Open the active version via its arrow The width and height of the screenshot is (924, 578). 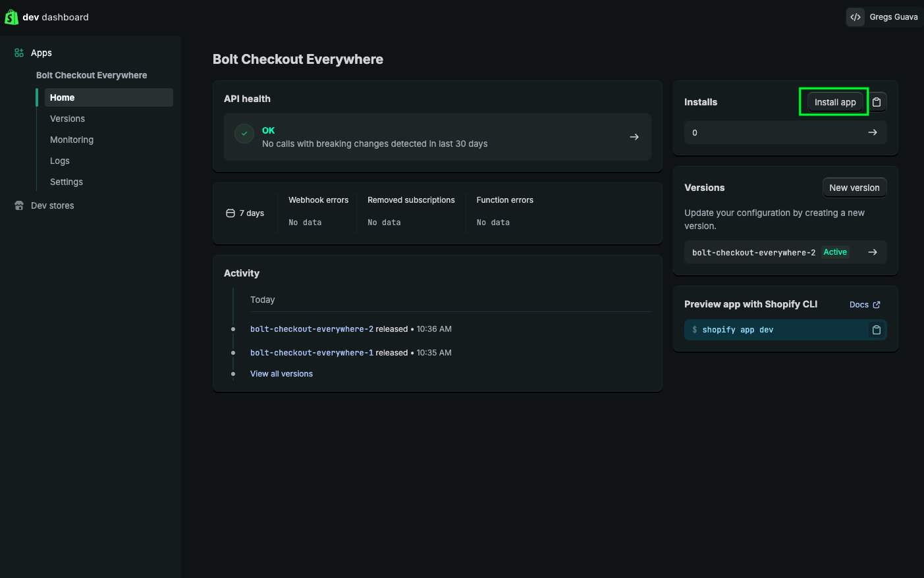point(872,252)
